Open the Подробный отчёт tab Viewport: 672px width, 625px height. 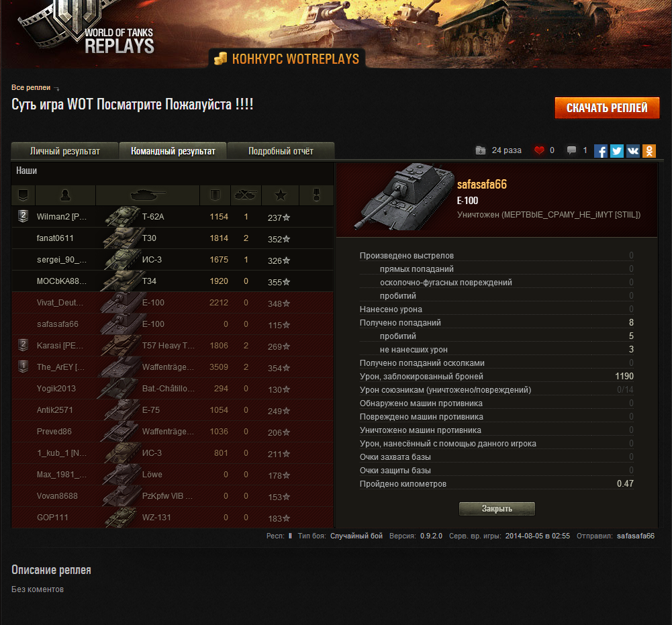[281, 151]
